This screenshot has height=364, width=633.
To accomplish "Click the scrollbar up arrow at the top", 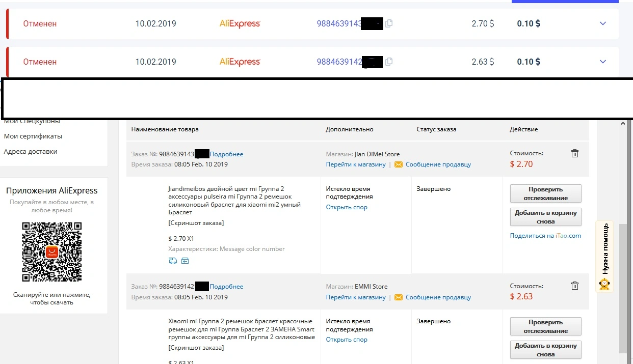I will click(x=623, y=124).
